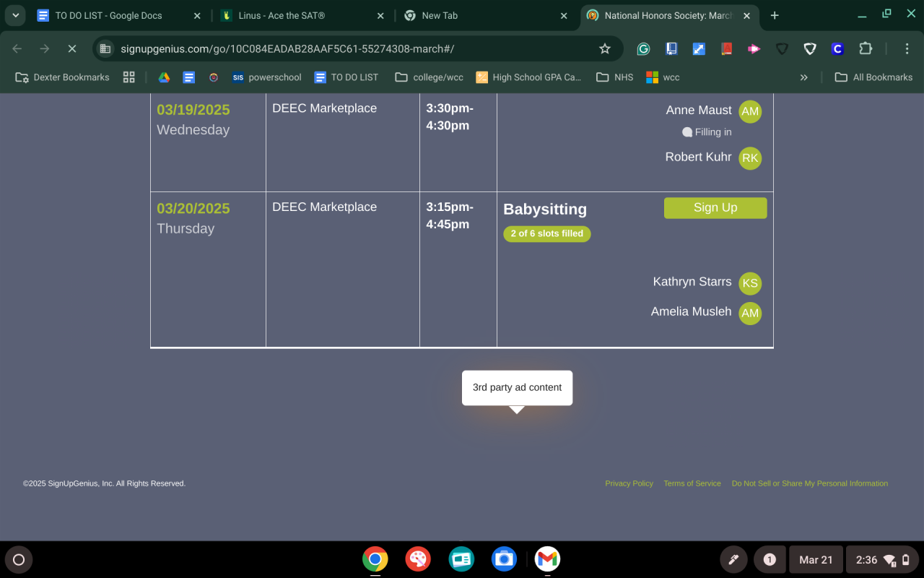Switch to the New Tab tab

coord(486,16)
